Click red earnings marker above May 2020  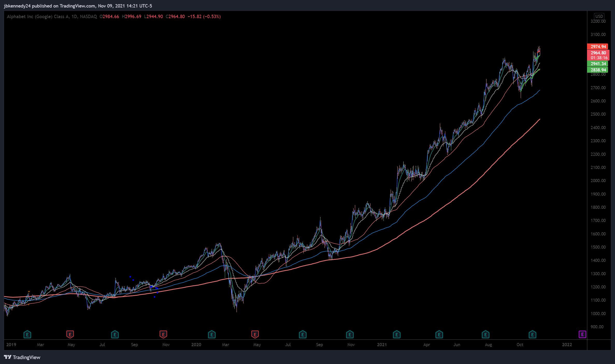point(255,335)
